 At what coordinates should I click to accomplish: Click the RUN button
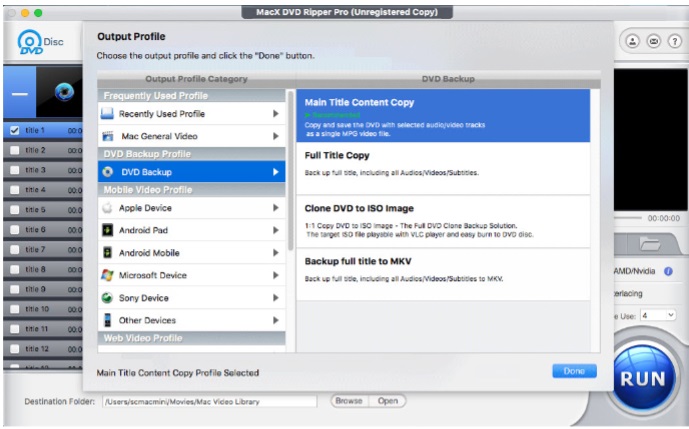(643, 378)
